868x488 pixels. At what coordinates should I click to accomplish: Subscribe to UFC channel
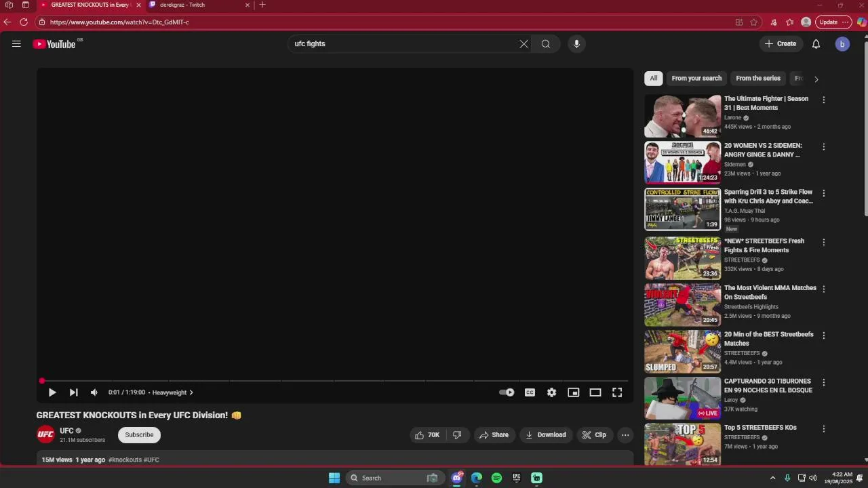click(x=139, y=435)
